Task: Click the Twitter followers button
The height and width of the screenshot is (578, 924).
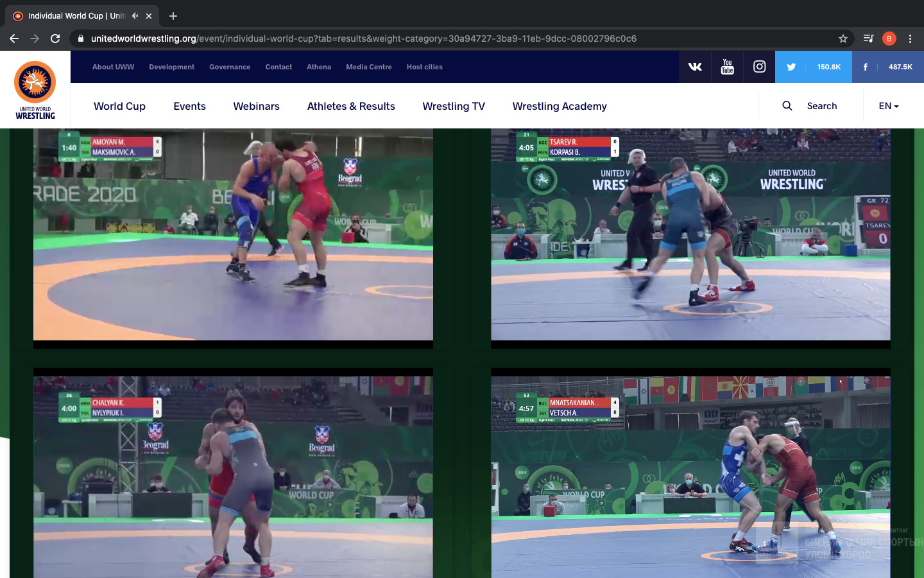Action: 813,67
